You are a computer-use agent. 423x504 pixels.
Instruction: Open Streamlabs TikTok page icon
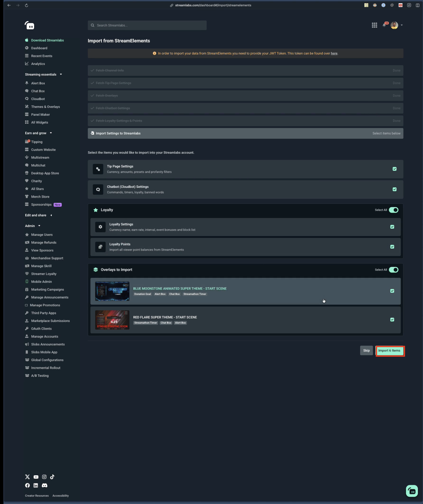[52, 477]
